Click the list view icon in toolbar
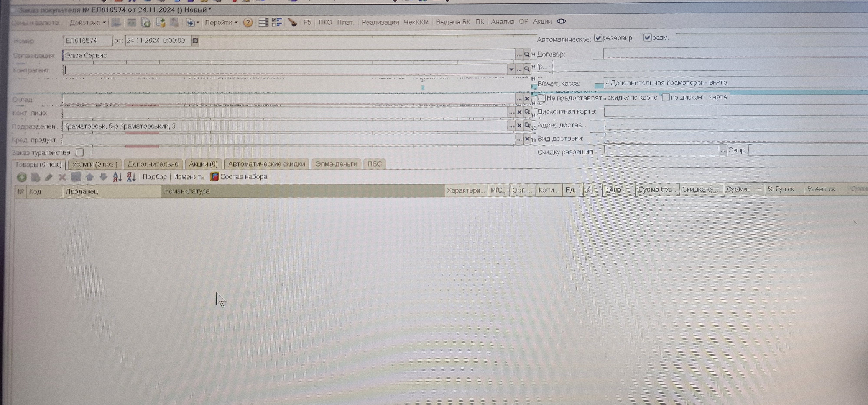 click(x=263, y=23)
